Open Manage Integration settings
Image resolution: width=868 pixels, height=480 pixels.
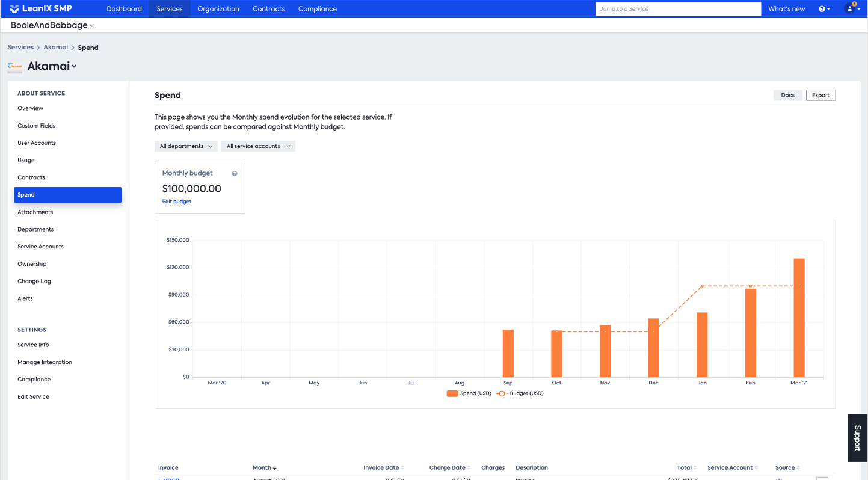(45, 362)
